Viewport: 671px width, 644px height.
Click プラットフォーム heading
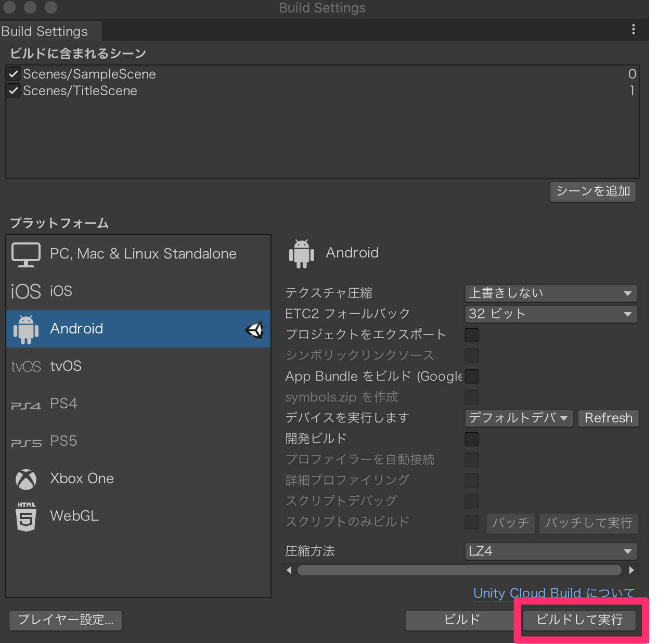click(59, 224)
